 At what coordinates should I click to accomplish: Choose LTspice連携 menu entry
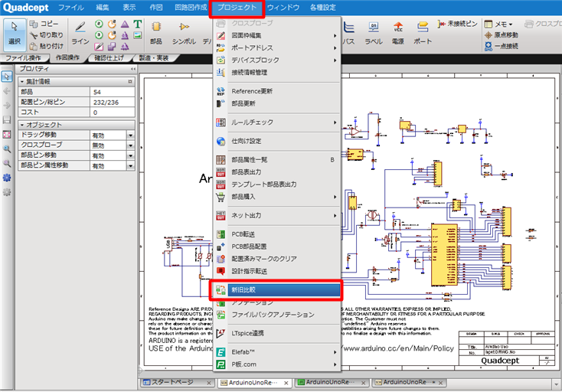tap(247, 333)
